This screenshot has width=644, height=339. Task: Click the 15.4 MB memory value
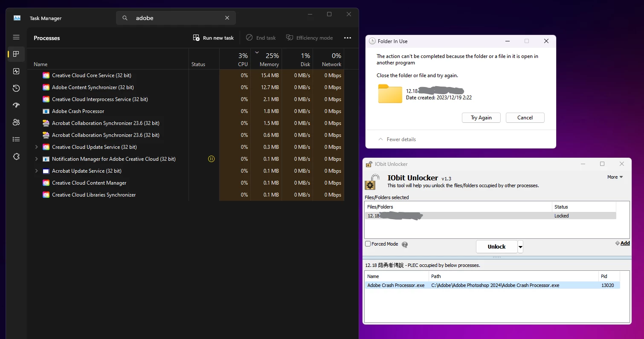[x=270, y=75]
